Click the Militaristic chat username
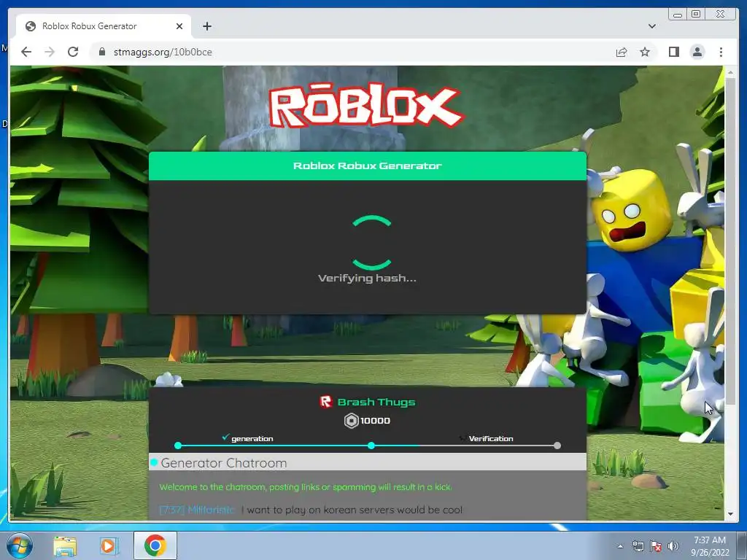The image size is (747, 560). coord(211,510)
